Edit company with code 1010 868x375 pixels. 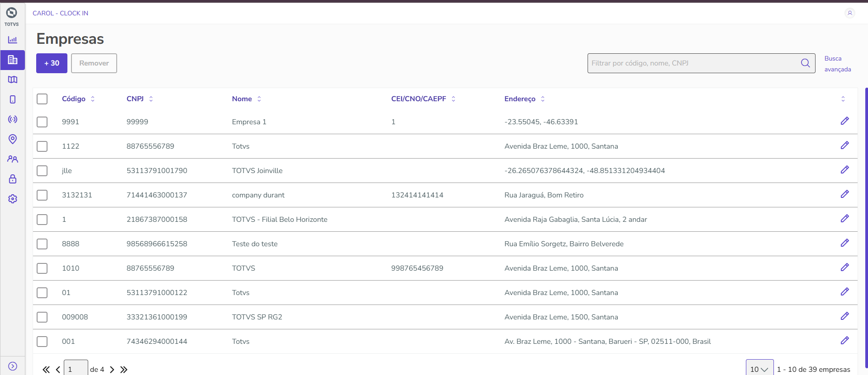pyautogui.click(x=844, y=267)
